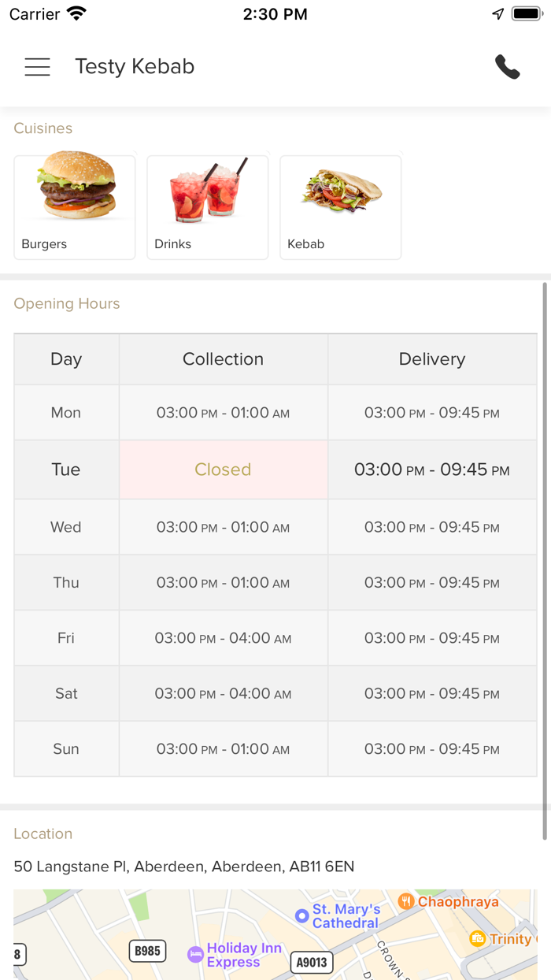Tap the Testy Kebab title
The width and height of the screenshot is (551, 980).
(x=135, y=67)
